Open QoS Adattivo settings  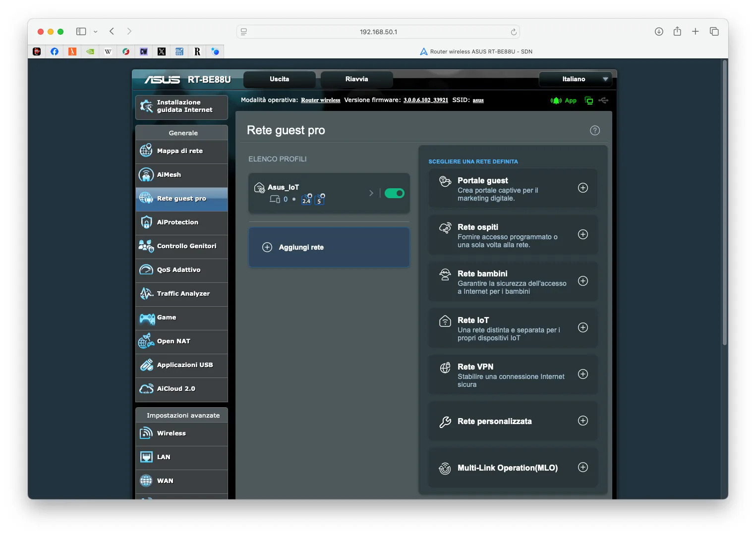pos(181,270)
